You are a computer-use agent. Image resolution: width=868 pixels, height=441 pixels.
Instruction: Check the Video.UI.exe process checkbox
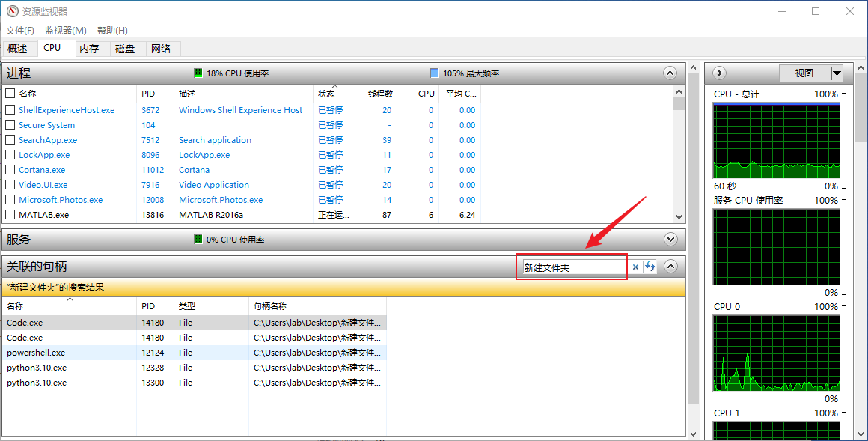[10, 184]
